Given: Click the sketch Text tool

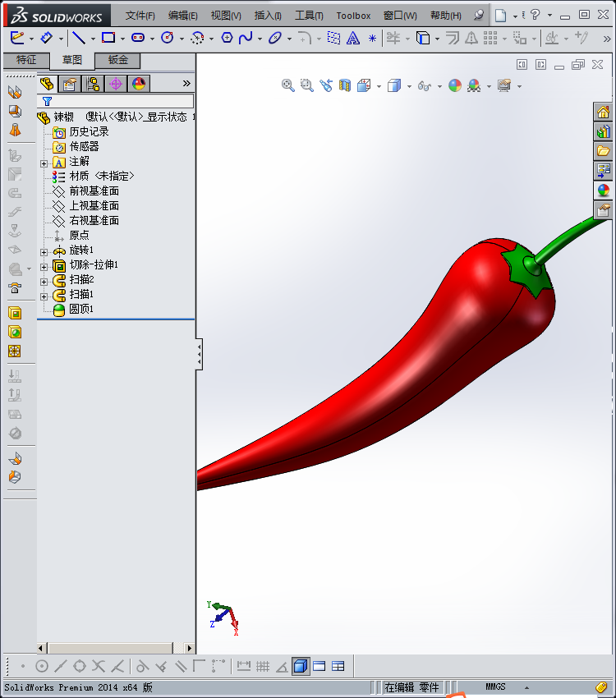Looking at the screenshot, I should pyautogui.click(x=353, y=39).
